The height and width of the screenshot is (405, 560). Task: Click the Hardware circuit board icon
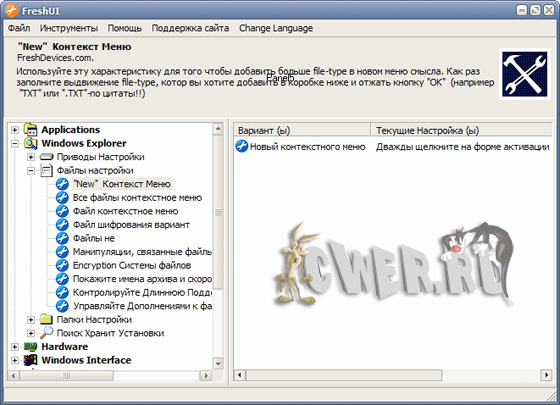point(30,346)
